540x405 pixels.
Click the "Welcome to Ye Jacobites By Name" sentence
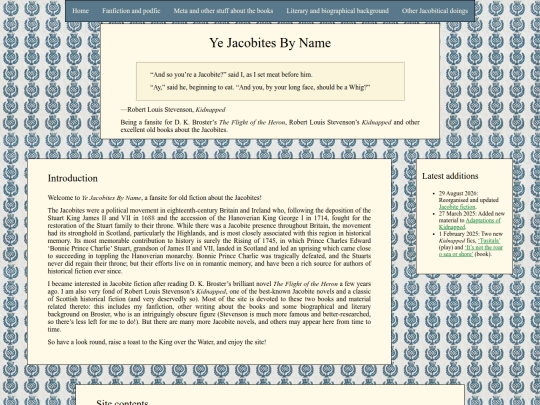154,198
